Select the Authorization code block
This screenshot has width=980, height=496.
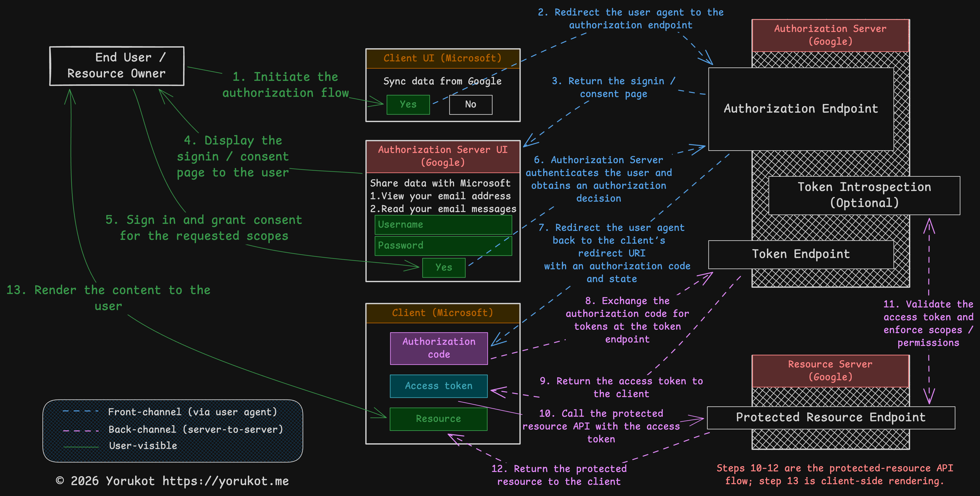tap(438, 348)
